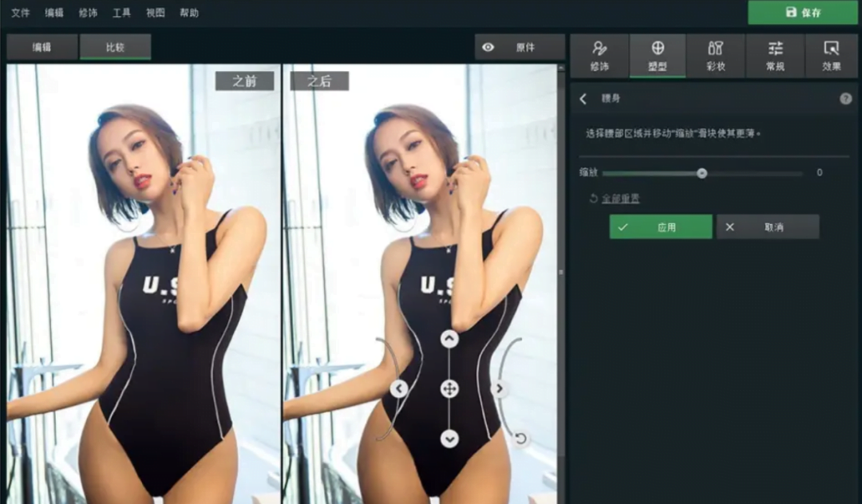This screenshot has width=862, height=504.
Task: Open the 塑型 (Reshape) panel icon
Action: point(658,56)
